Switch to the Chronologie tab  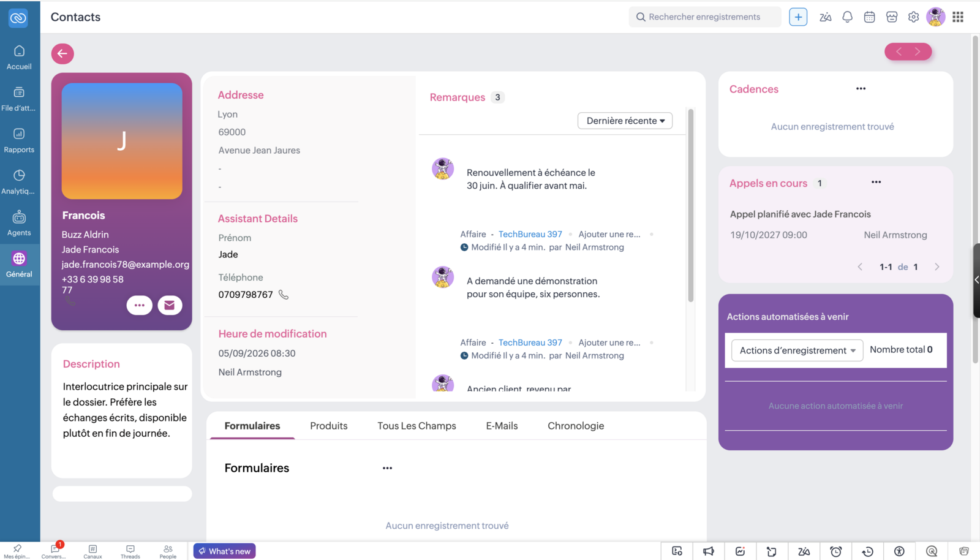pyautogui.click(x=576, y=426)
